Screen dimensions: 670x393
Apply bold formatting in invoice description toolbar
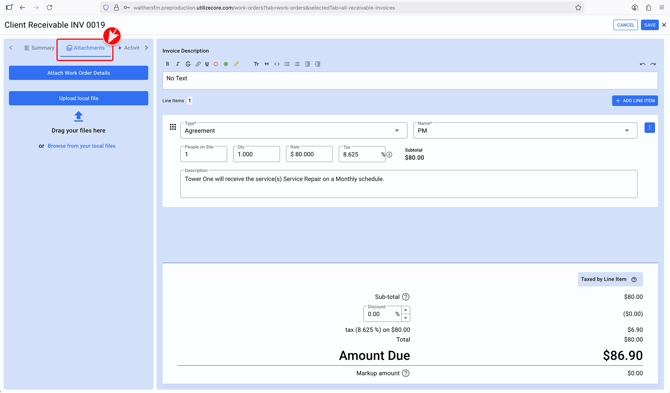coord(168,64)
